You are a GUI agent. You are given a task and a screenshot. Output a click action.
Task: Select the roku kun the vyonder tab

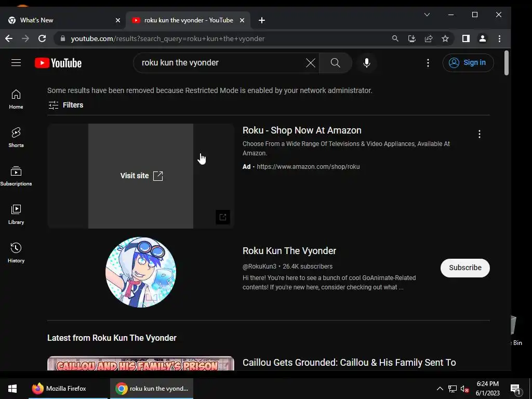click(x=188, y=20)
